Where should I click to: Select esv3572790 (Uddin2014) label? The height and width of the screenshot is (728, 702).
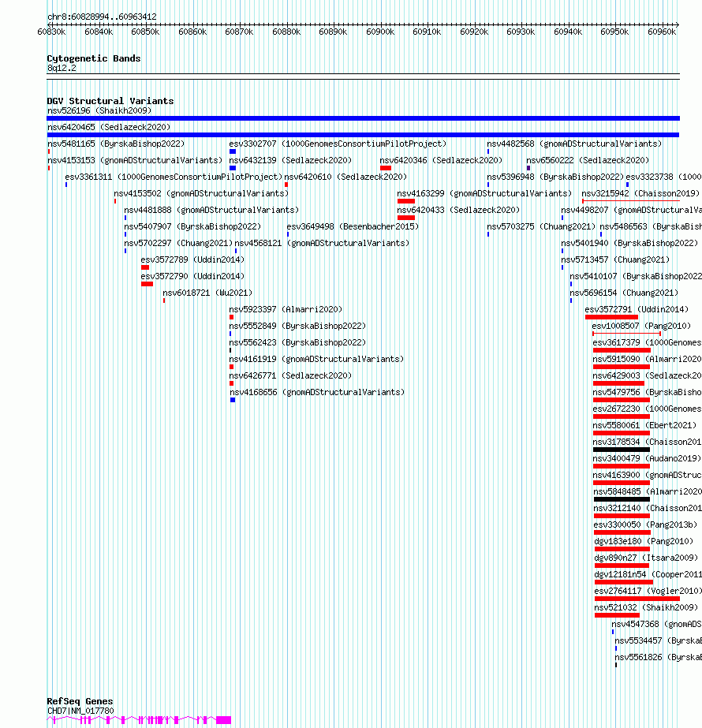192,276
